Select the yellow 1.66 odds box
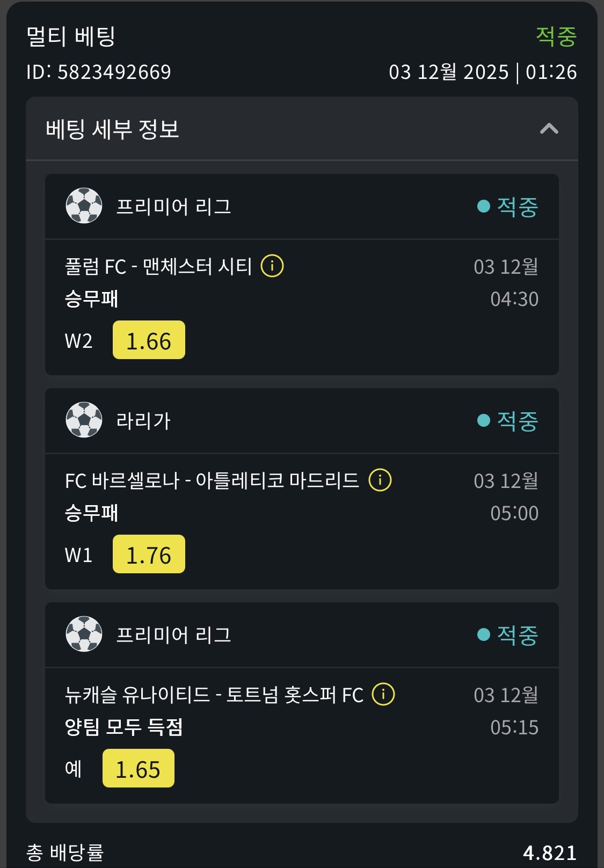The image size is (604, 868). tap(149, 340)
